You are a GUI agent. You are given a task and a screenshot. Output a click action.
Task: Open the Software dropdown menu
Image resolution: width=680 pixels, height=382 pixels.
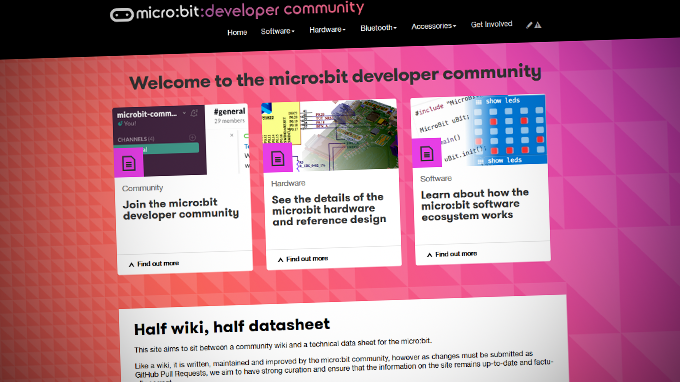[278, 31]
